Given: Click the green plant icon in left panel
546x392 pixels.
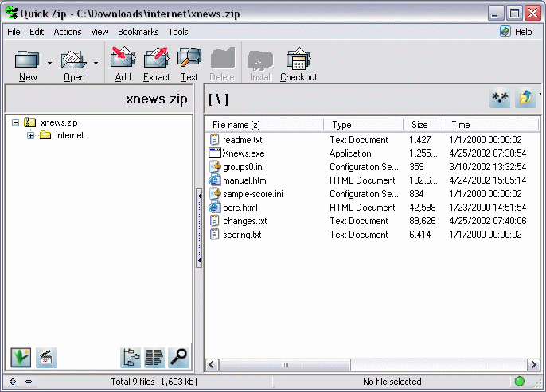Looking at the screenshot, I should 21,358.
